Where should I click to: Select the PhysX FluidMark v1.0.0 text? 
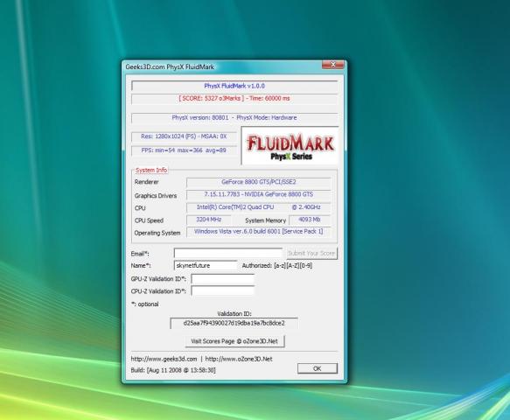click(234, 86)
